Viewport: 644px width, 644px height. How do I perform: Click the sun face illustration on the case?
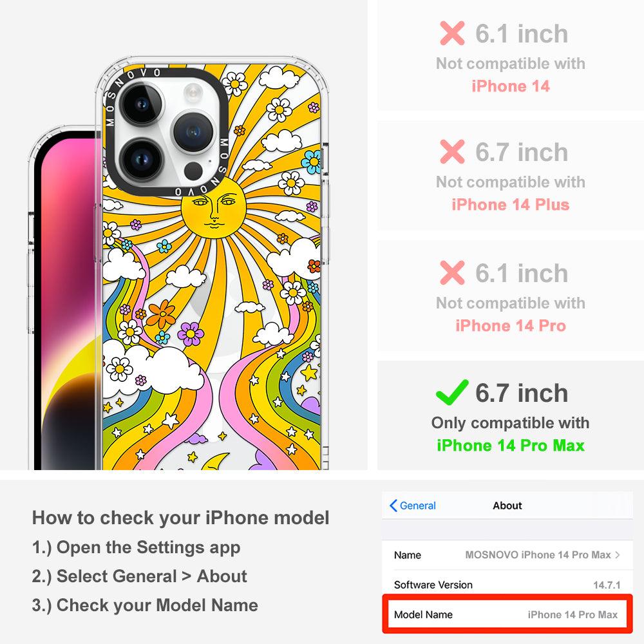coord(214,208)
